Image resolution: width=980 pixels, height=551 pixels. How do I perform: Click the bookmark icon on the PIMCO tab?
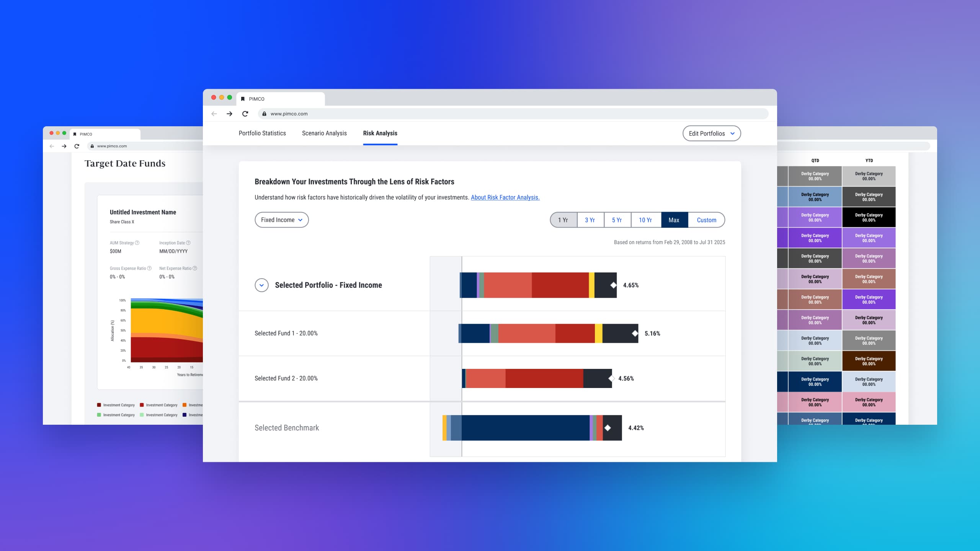(243, 99)
